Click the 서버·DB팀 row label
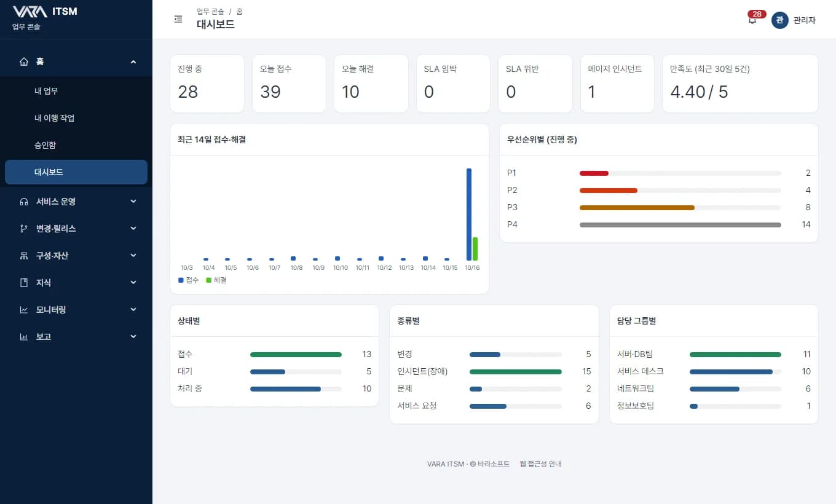 click(635, 354)
